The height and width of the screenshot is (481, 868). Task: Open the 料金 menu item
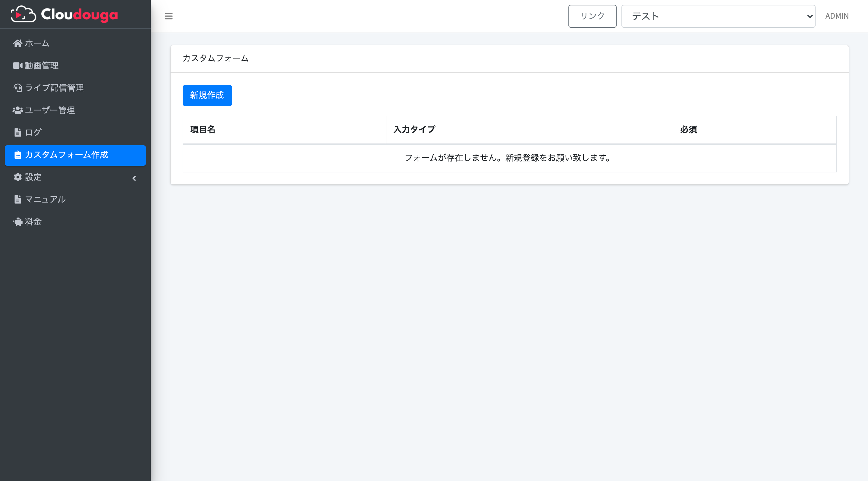click(75, 222)
